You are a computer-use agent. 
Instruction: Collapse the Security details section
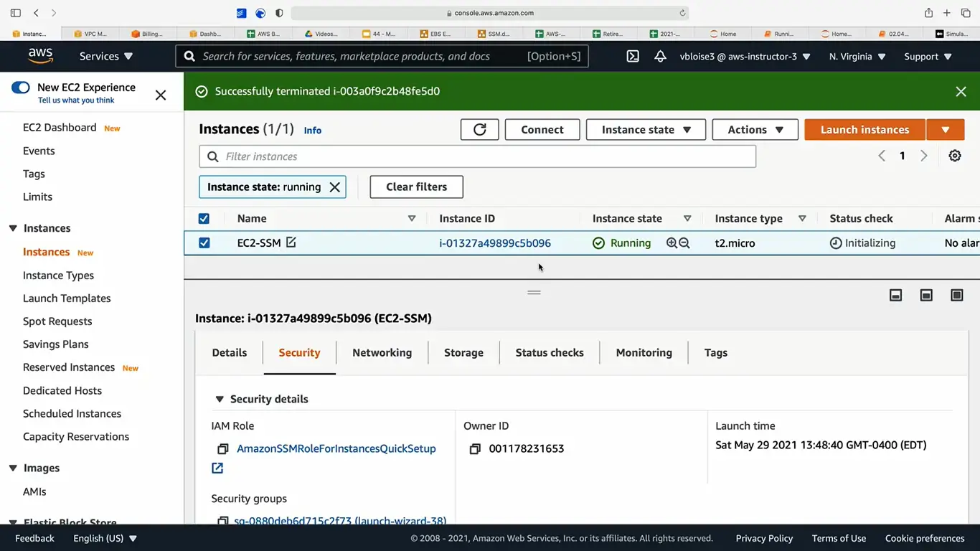point(220,399)
